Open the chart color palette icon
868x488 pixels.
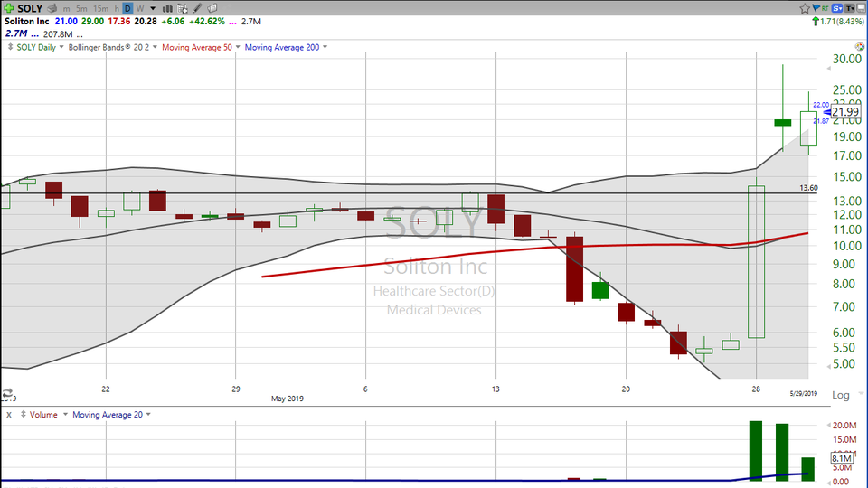(x=860, y=46)
